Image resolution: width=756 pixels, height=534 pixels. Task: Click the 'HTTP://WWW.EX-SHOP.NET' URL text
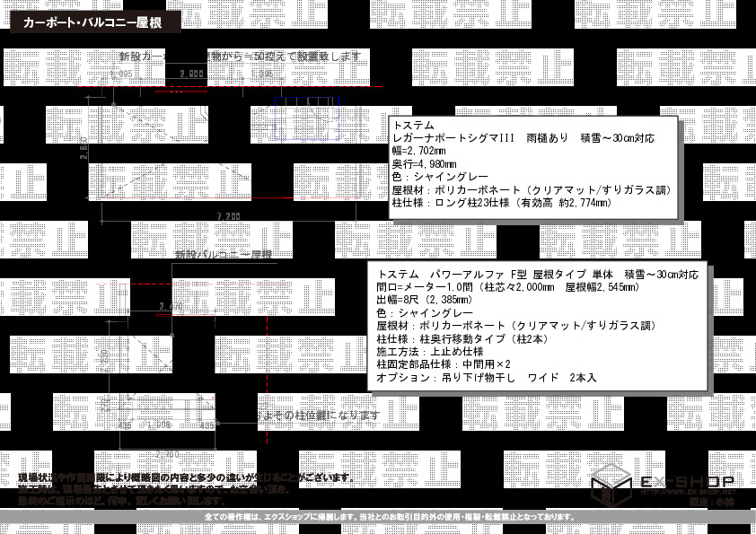pos(689,492)
